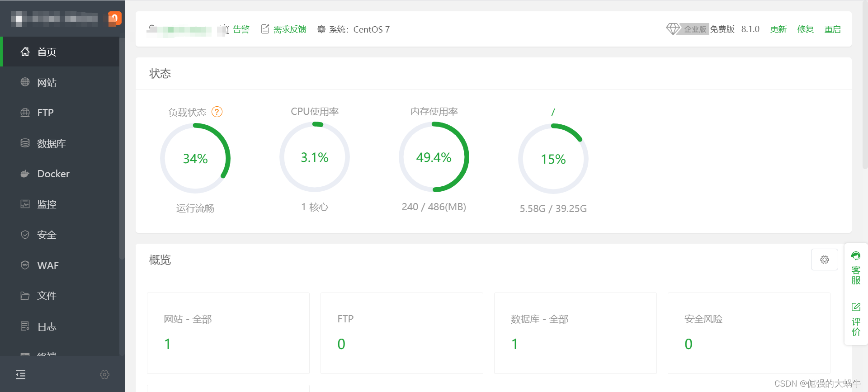Click the home icon beside 首页
Image resolution: width=868 pixels, height=392 pixels.
(x=25, y=52)
